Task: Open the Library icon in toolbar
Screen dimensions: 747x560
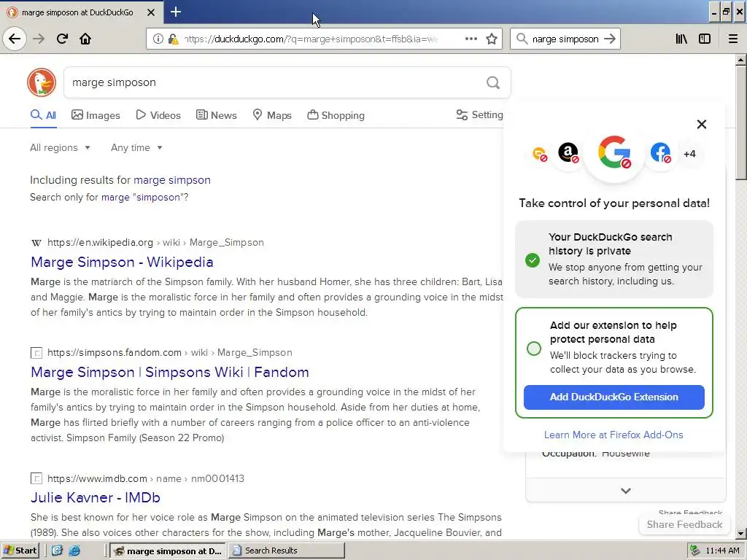Action: (x=682, y=39)
